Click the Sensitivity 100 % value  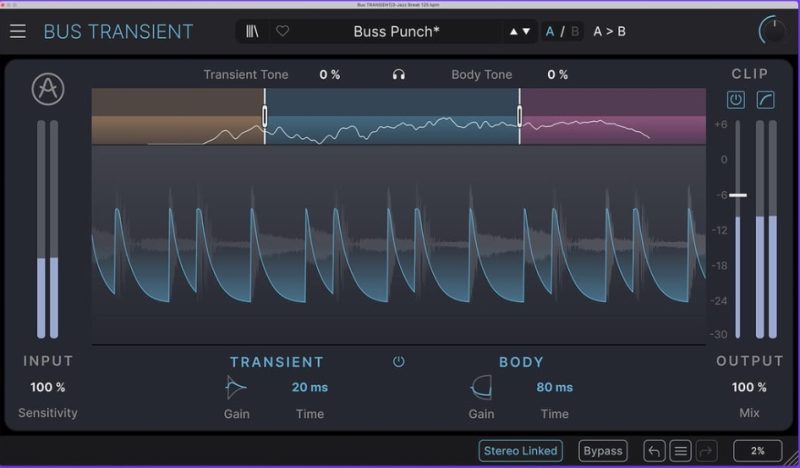47,387
